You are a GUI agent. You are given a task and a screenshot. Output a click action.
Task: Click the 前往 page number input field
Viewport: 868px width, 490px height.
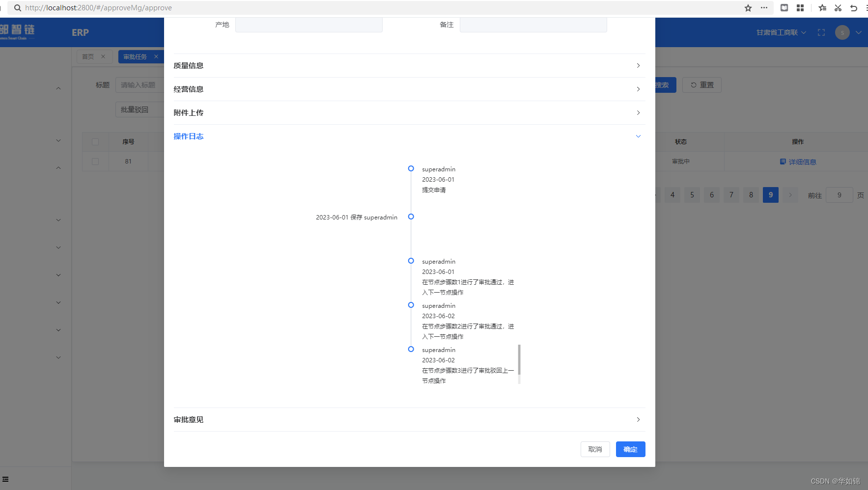(x=840, y=195)
